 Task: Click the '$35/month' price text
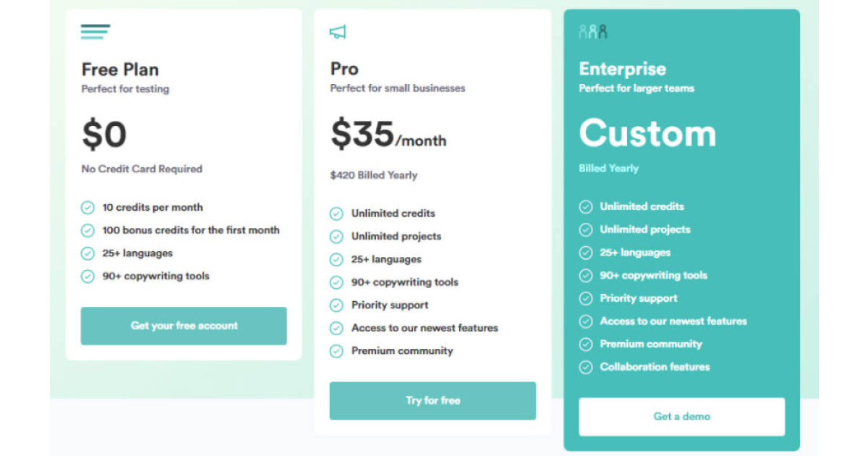point(388,134)
